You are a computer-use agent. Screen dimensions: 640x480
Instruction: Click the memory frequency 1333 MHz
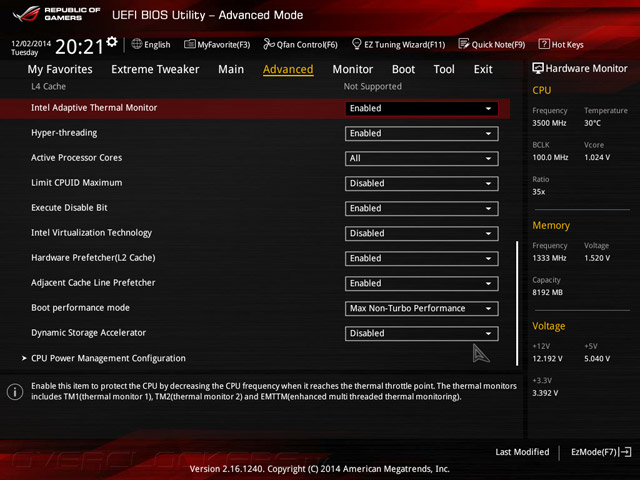[549, 258]
